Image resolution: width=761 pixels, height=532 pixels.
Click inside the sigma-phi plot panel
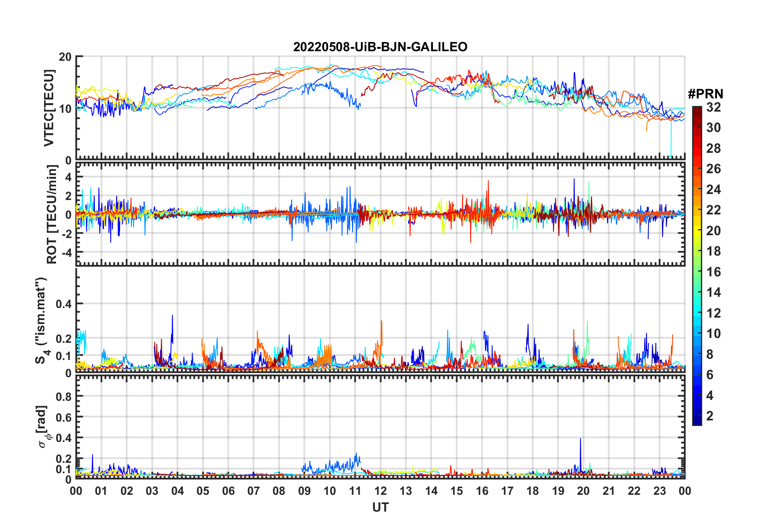380,427
